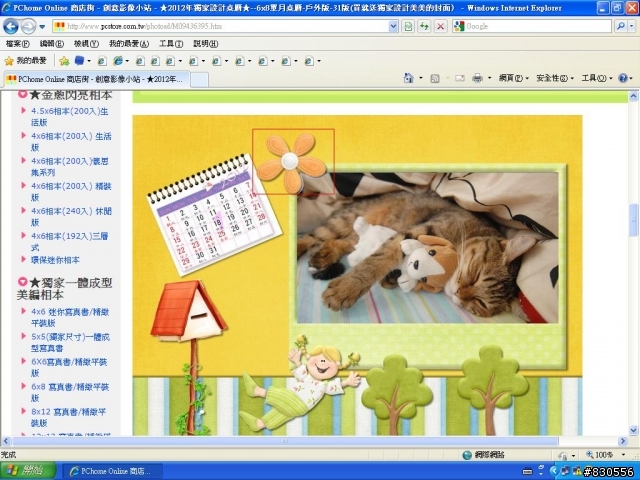The height and width of the screenshot is (480, 640).
Task: Open link 4x6相本(200入)叢思維系列
Action: (x=69, y=167)
